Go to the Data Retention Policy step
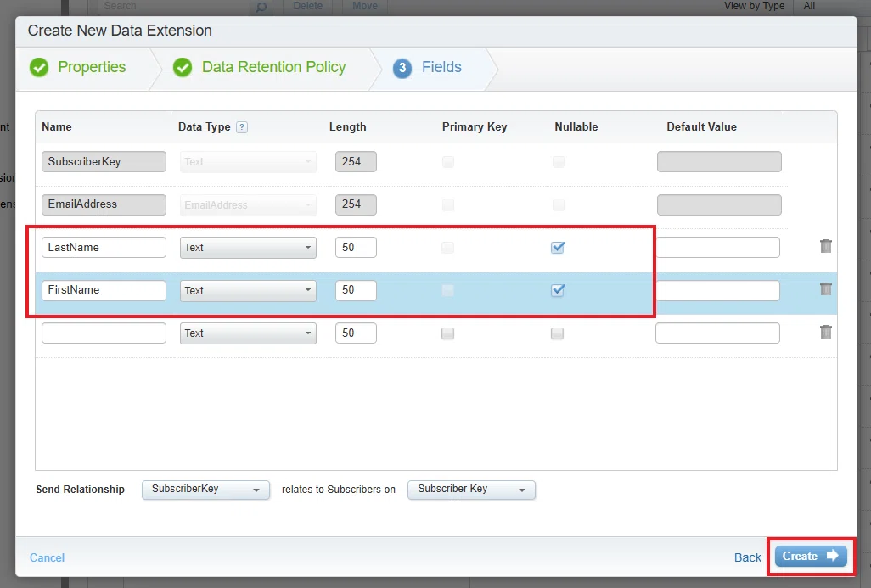 coord(273,67)
